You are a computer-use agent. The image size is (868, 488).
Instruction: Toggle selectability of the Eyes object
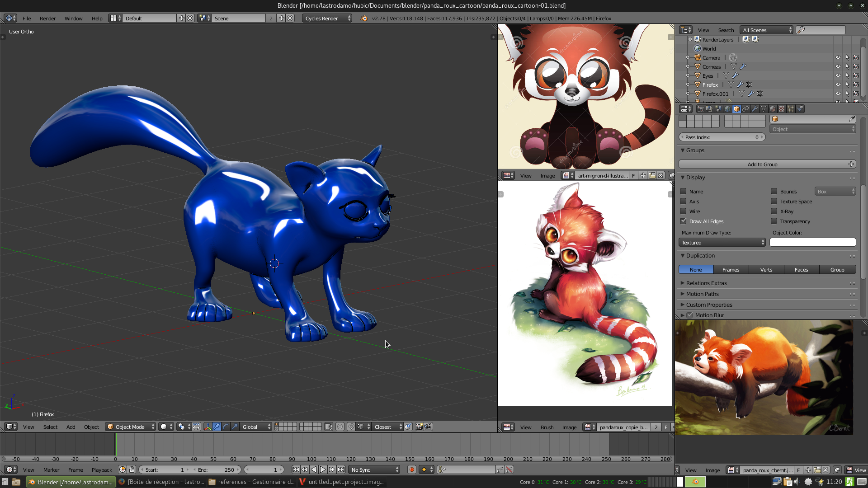tap(847, 75)
